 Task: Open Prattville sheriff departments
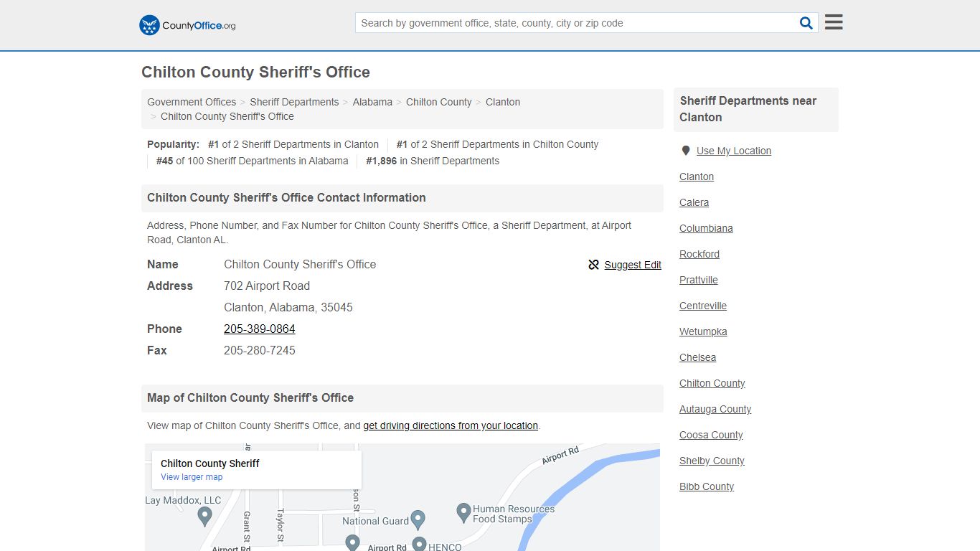(x=699, y=280)
